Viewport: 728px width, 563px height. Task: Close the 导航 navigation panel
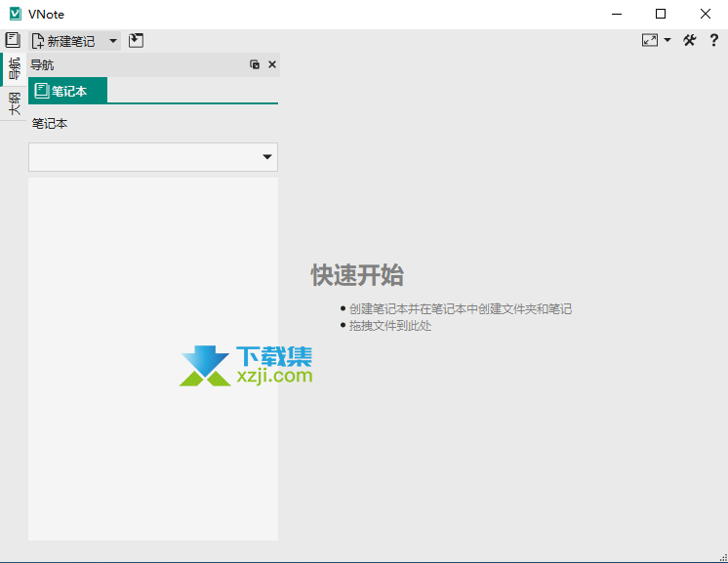point(272,64)
